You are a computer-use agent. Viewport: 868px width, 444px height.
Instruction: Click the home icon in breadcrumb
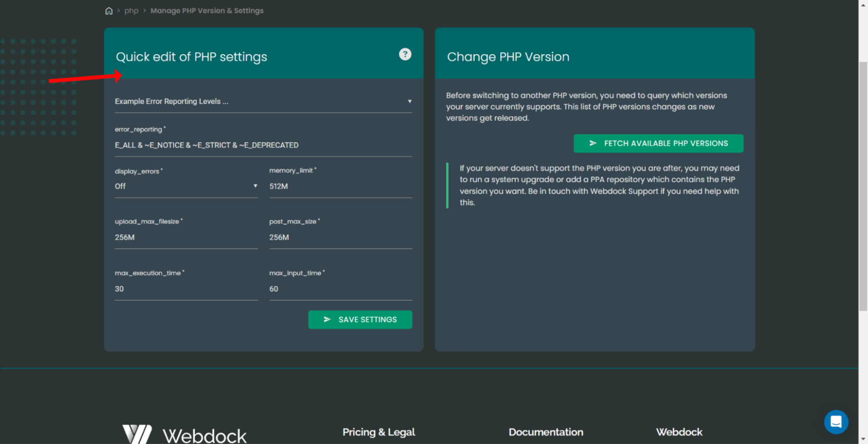(x=109, y=11)
